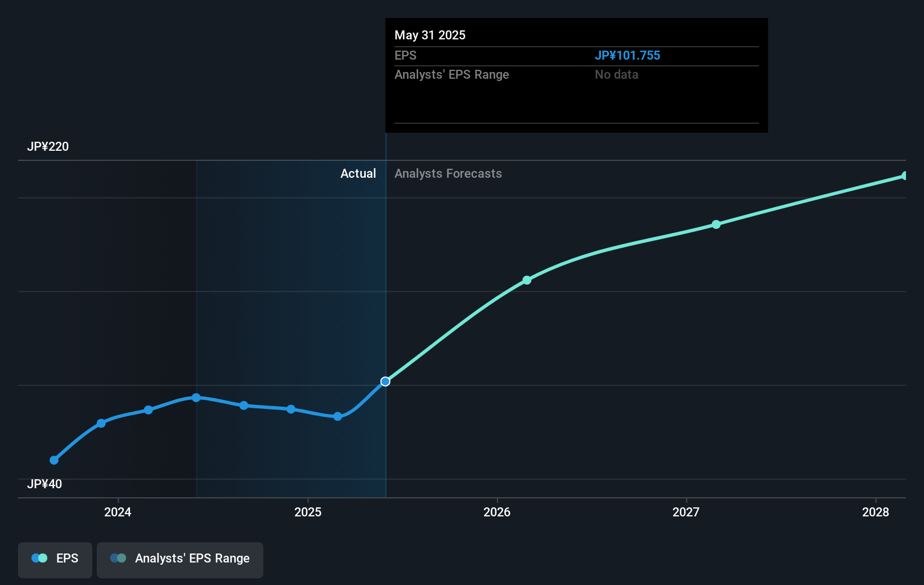
Task: Click the 2024 x-axis label
Action: tap(118, 512)
